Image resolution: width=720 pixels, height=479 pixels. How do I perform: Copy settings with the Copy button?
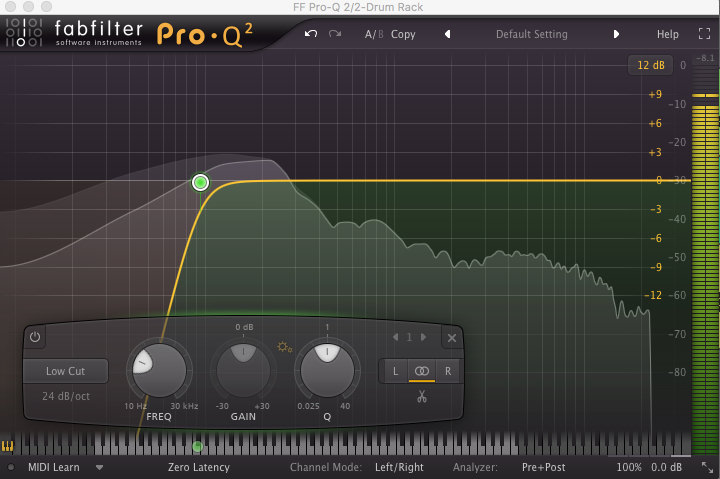[403, 34]
